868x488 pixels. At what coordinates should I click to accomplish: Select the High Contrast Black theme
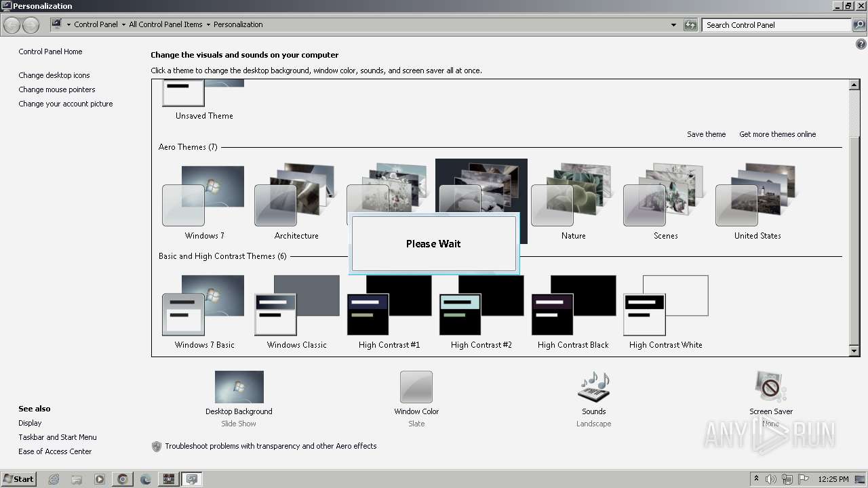(573, 311)
